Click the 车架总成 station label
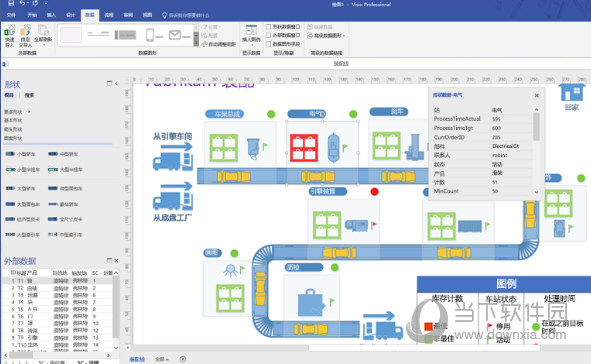 tap(225, 114)
